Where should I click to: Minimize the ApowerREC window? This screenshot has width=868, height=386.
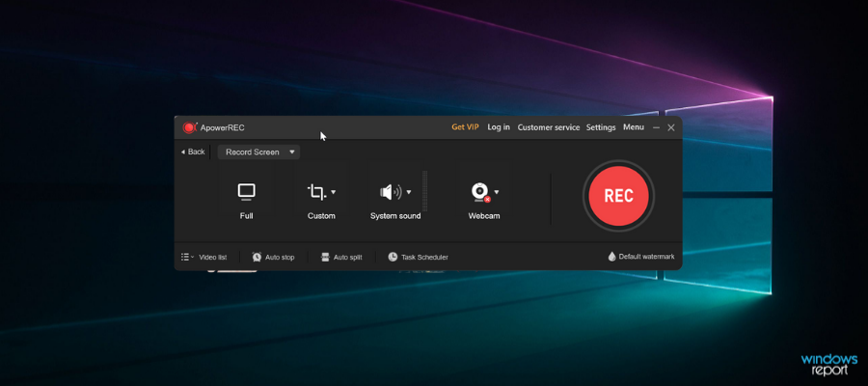tap(656, 128)
